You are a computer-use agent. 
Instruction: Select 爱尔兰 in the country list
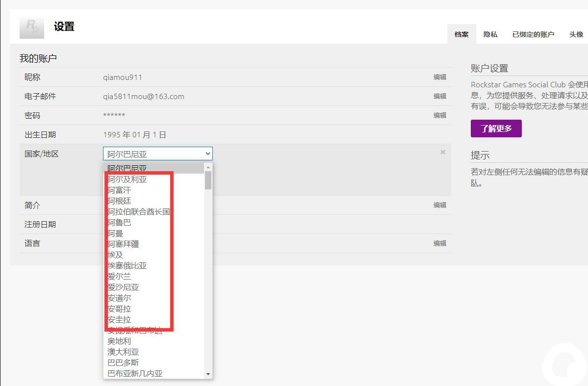154,277
